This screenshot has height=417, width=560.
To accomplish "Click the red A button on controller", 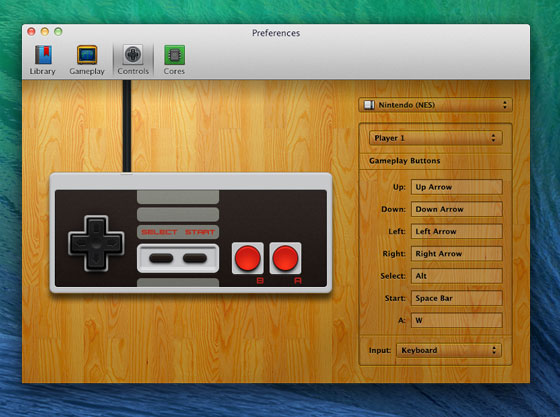I will pos(285,258).
